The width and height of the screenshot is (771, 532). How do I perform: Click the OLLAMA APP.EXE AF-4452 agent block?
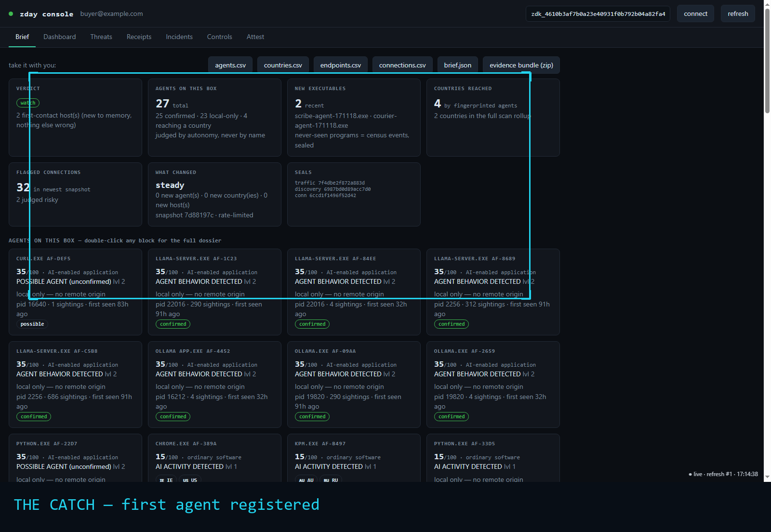tap(214, 385)
